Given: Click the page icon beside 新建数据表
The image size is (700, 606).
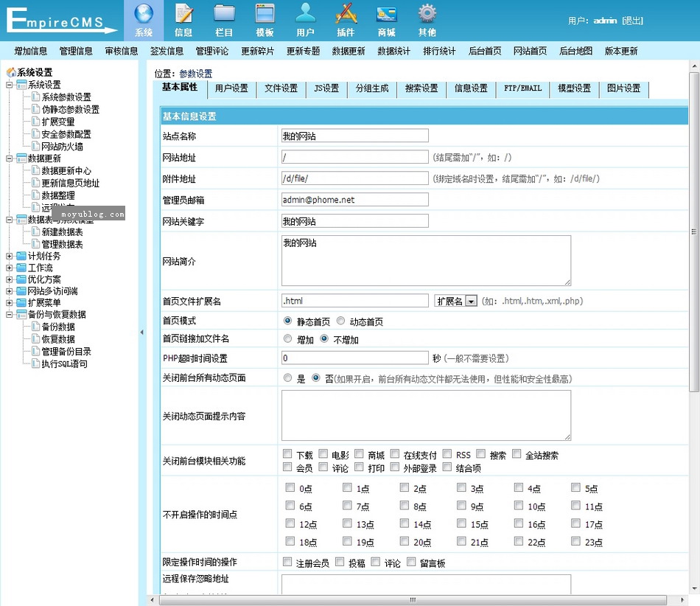Looking at the screenshot, I should [x=35, y=231].
